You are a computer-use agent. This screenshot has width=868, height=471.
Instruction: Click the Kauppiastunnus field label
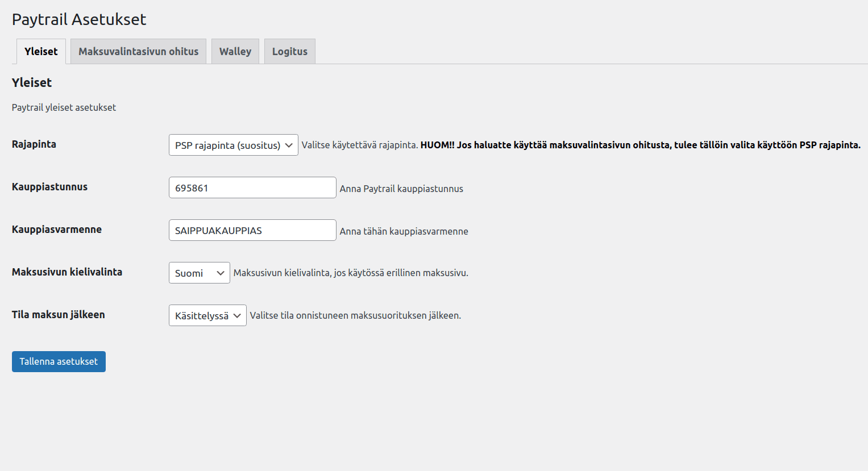point(49,187)
